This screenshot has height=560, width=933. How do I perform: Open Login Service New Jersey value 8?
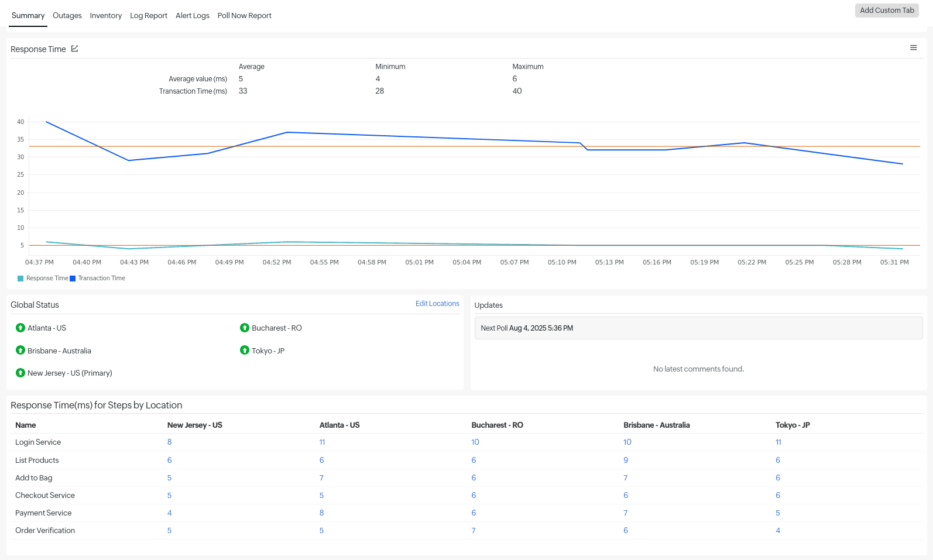coord(170,442)
